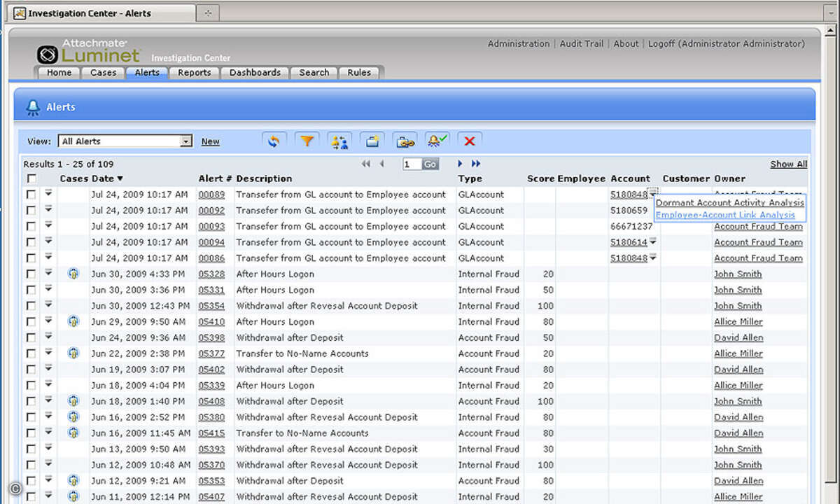Open the Audit Trail link
Viewport: 840px width, 504px height.
[582, 43]
